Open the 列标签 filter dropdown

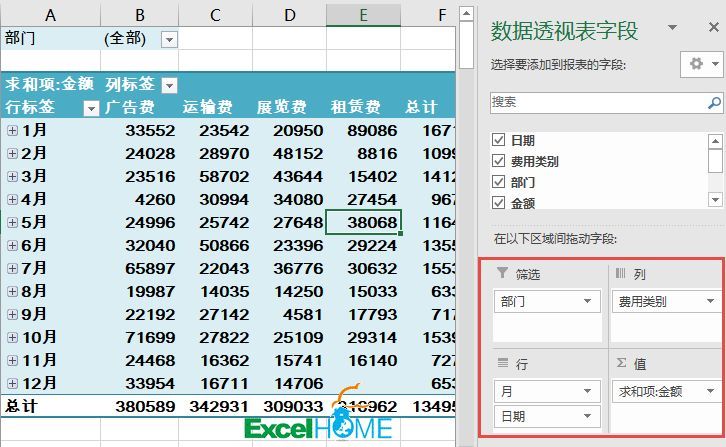[169, 85]
